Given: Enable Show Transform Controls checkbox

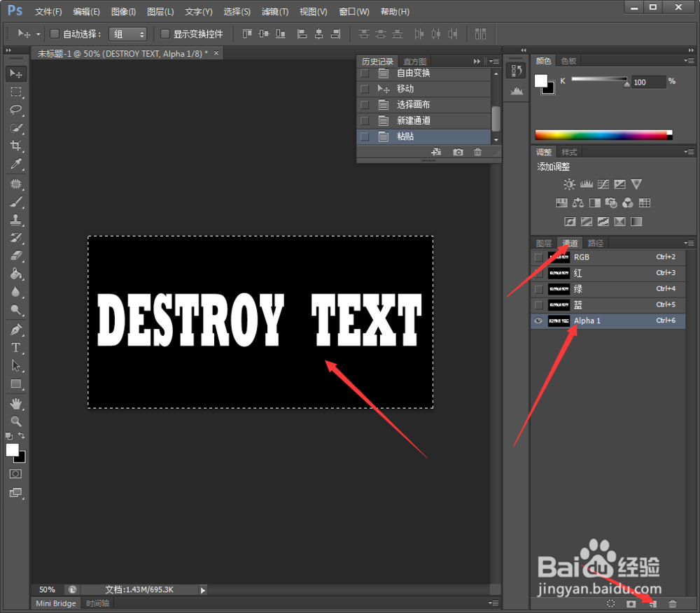Looking at the screenshot, I should (x=164, y=34).
